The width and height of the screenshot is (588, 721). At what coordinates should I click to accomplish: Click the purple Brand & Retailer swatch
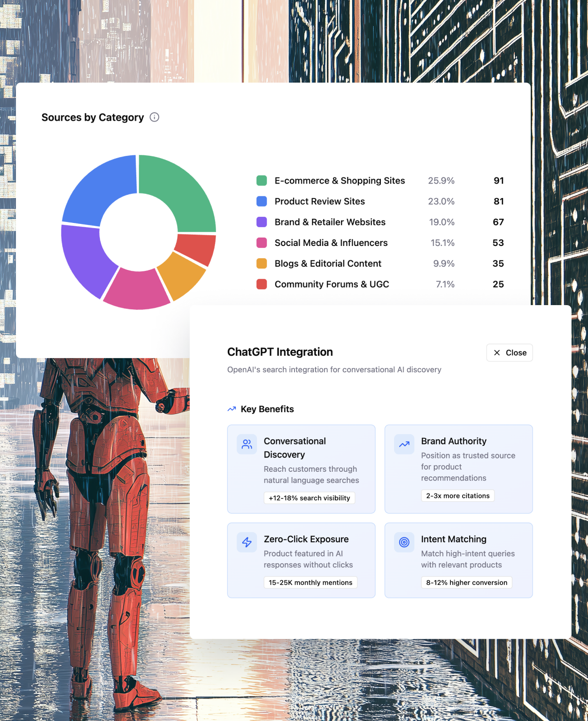[262, 222]
